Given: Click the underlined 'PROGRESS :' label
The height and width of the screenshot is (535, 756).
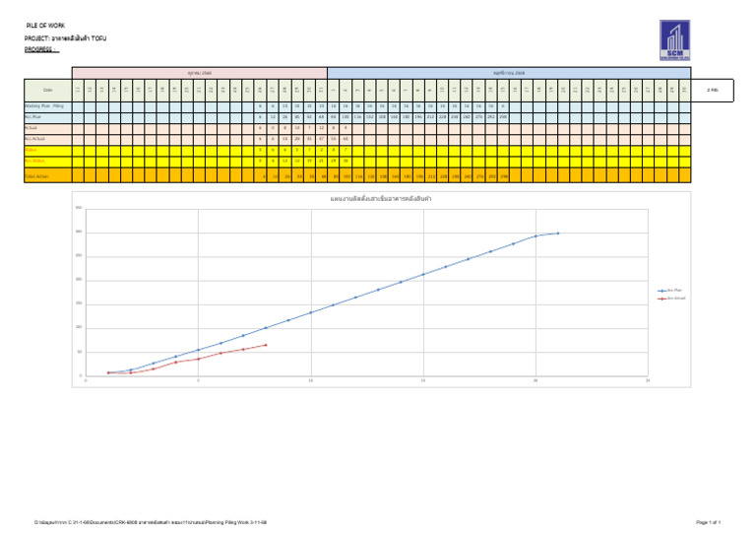Looking at the screenshot, I should point(41,49).
